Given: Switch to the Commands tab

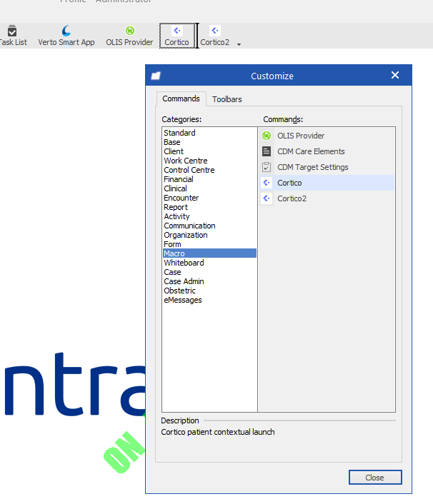Looking at the screenshot, I should (181, 99).
